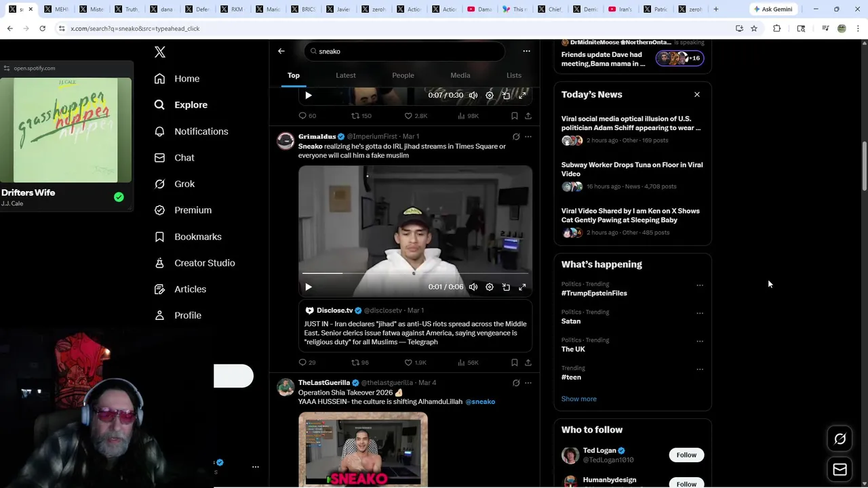Play the Sneako video at 0:01
The height and width of the screenshot is (488, 868).
click(309, 287)
